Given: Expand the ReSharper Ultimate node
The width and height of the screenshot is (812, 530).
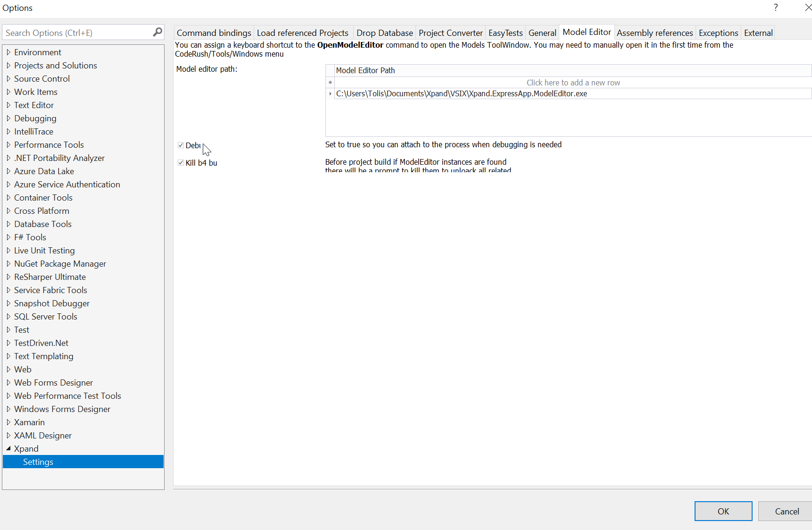Looking at the screenshot, I should (x=8, y=277).
